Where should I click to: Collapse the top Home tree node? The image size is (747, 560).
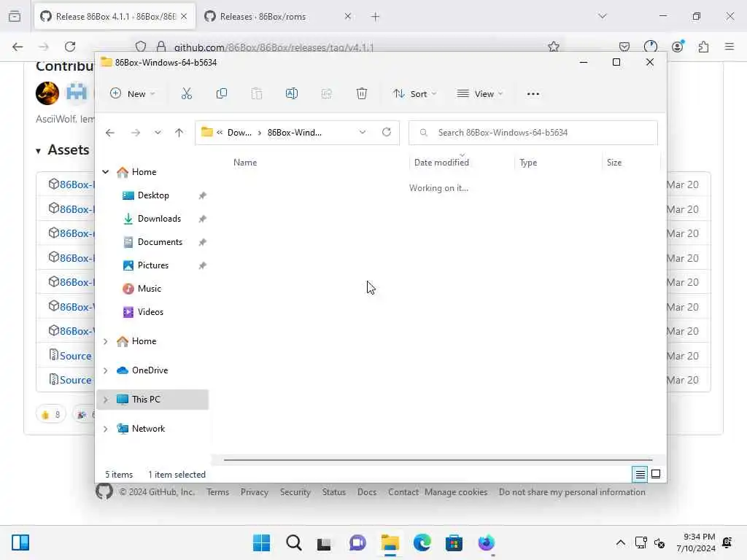106,172
